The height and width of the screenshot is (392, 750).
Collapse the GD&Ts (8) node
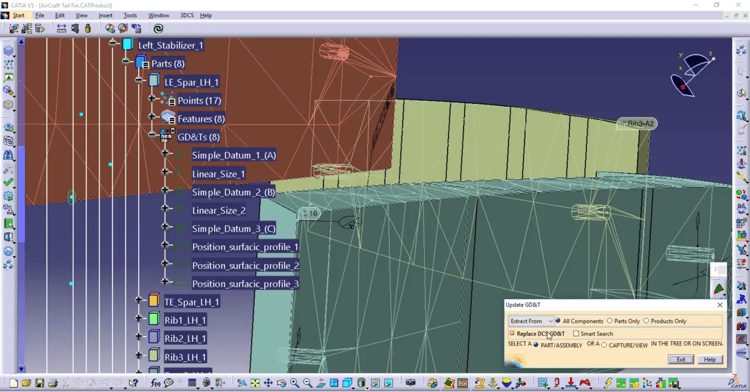pyautogui.click(x=152, y=135)
